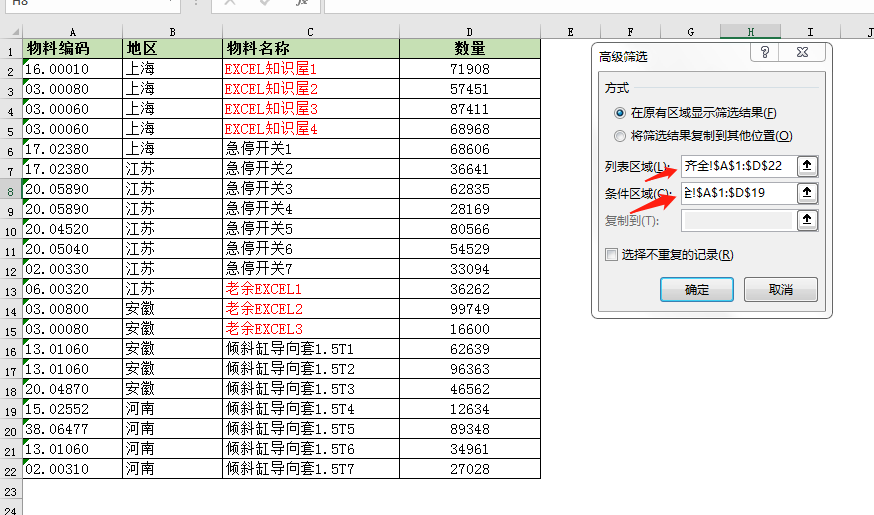
Task: Click cell 16.00010
Action: 72,69
